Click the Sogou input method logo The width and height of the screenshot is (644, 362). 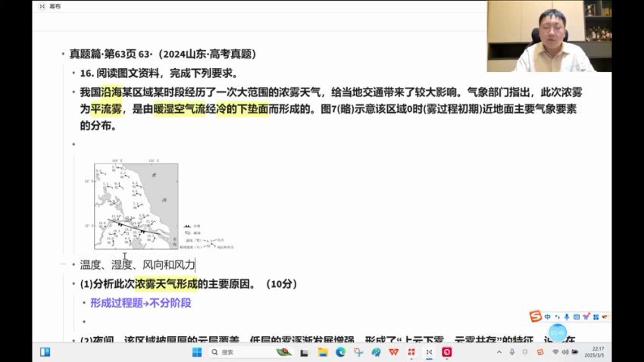click(x=535, y=316)
